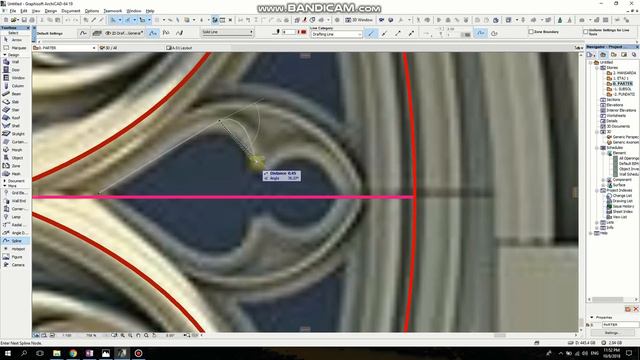Open taskbar search magnifier icon
This screenshot has width=640, height=360.
24,353
